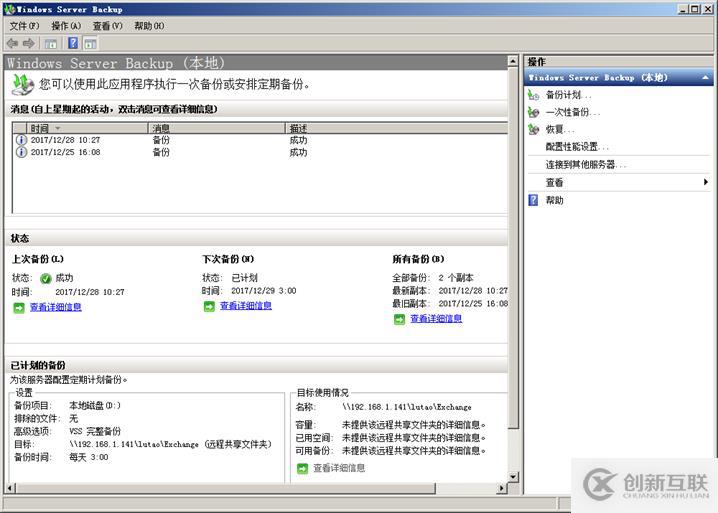Open 恢复... in the actions pane
The width and height of the screenshot is (718, 513).
click(560, 130)
